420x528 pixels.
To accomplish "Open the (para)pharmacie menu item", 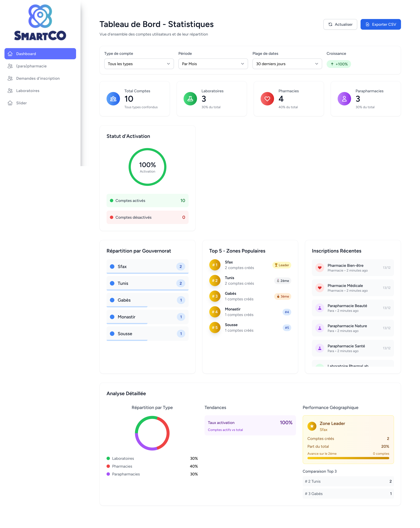I will point(40,66).
